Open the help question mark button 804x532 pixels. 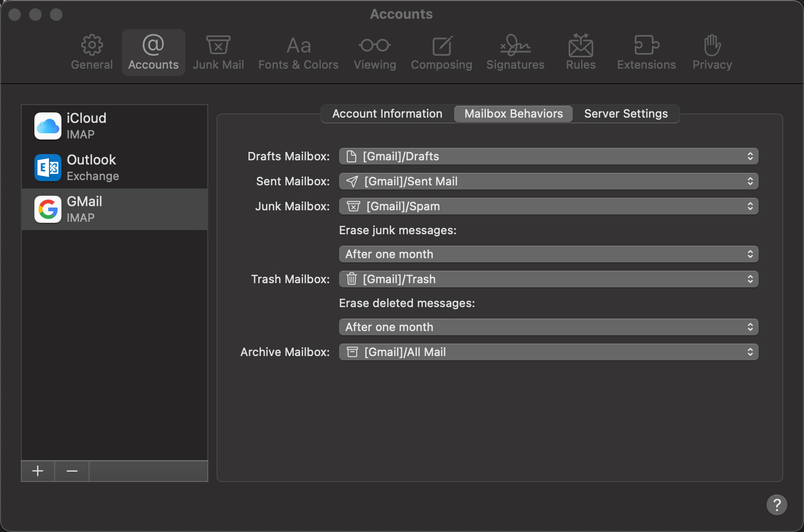tap(776, 504)
